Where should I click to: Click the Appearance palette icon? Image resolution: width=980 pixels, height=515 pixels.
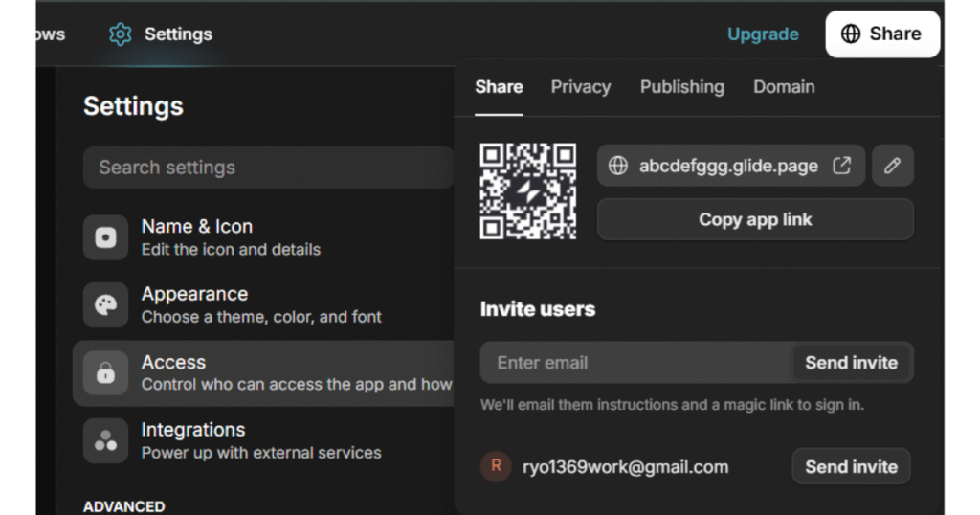105,305
